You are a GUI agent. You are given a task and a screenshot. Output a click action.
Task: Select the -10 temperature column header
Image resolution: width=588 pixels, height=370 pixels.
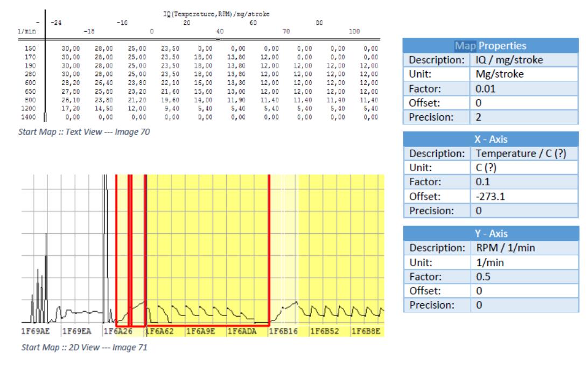tap(122, 23)
